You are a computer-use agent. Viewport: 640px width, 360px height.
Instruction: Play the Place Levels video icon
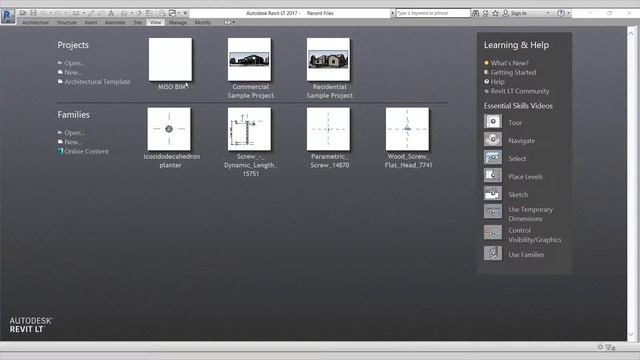[x=493, y=176]
